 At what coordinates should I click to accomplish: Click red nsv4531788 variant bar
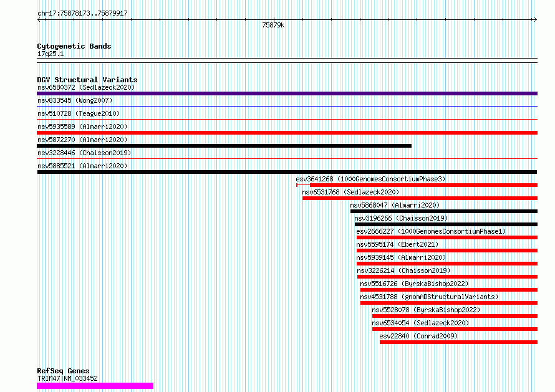(449, 303)
